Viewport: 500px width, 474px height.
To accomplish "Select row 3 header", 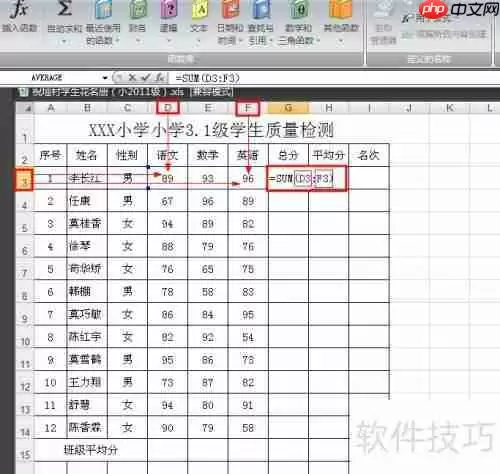I will point(24,180).
